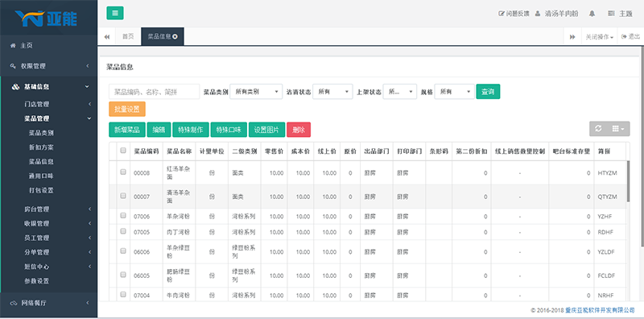Click the 新增菜品 button
The image size is (644, 319).
(127, 130)
